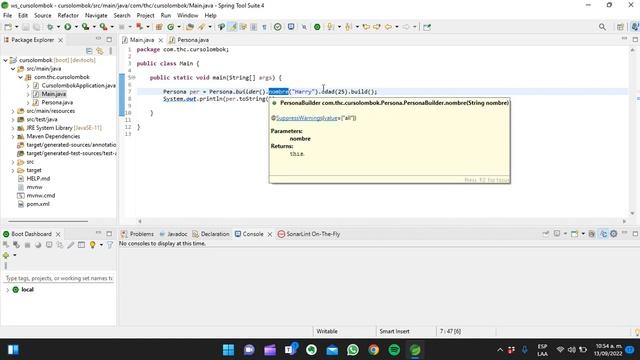Click the green Spring Boot circle toolbar icon

[x=317, y=27]
